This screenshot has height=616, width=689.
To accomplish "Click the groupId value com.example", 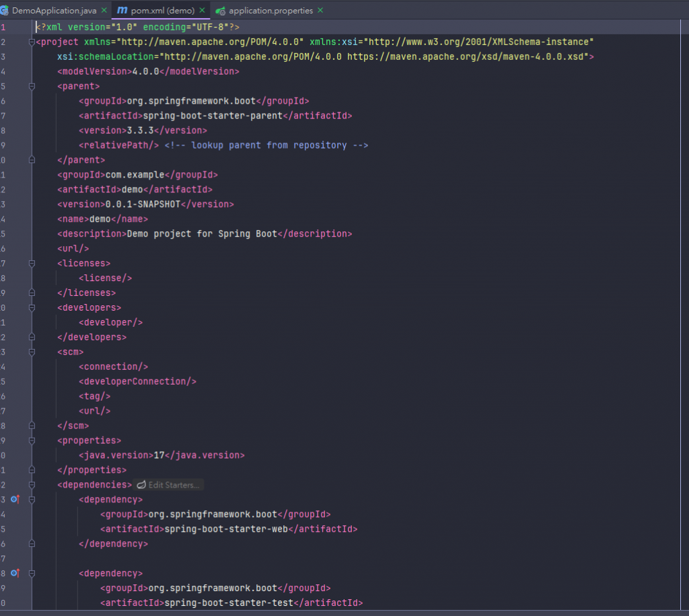I will click(x=135, y=175).
